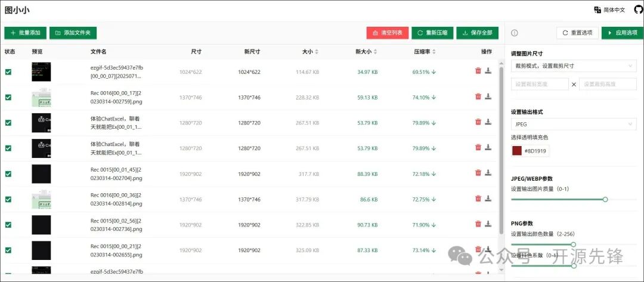Click the 88.39 KB new size cell
The width and height of the screenshot is (644, 282).
[367, 173]
